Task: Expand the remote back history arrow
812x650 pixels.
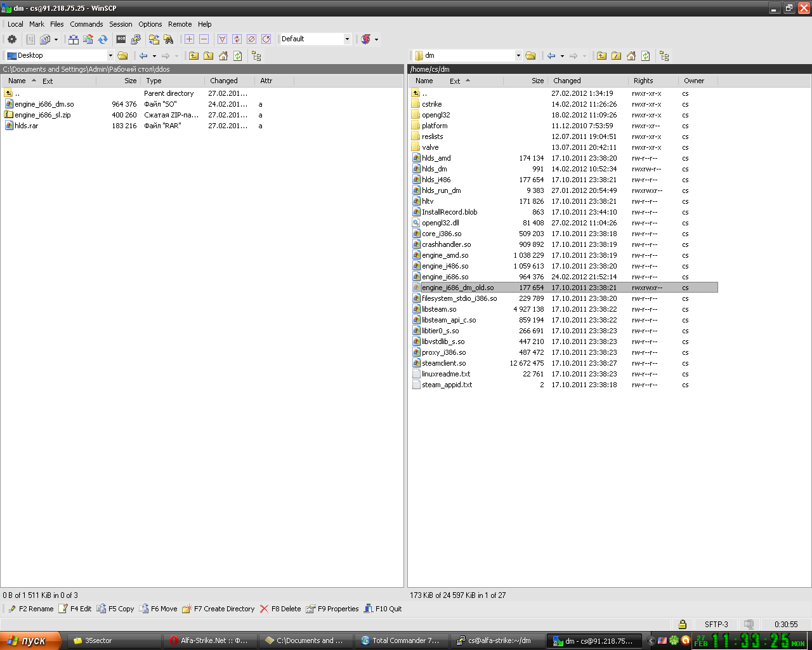Action: (562, 56)
